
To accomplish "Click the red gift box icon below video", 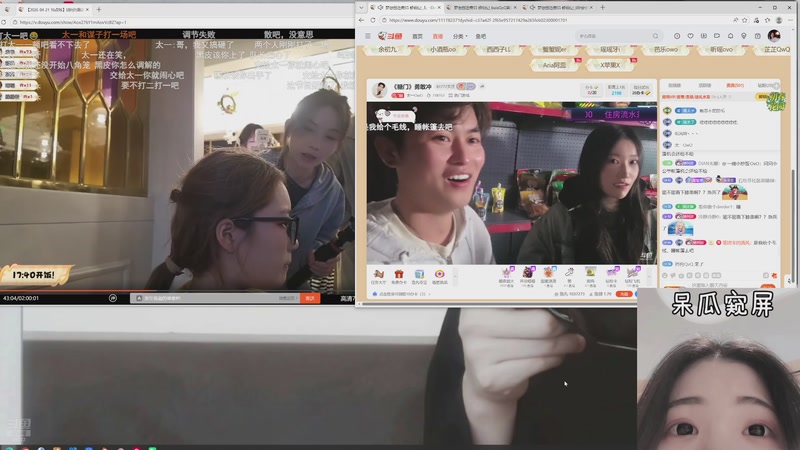I will click(x=399, y=276).
